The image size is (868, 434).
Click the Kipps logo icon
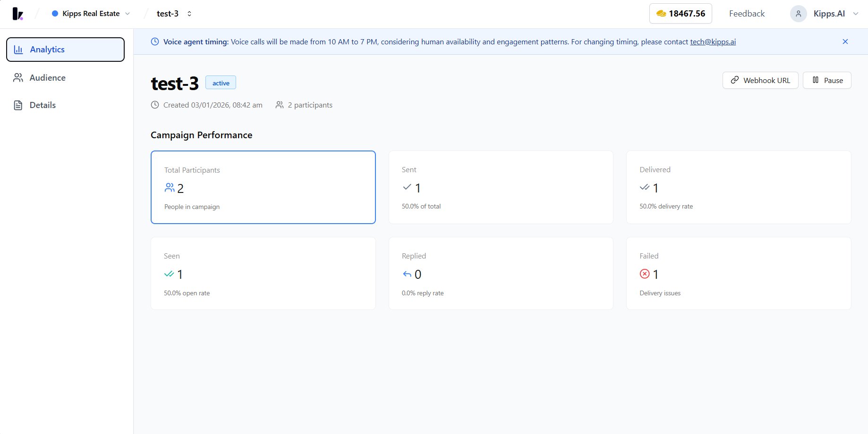(17, 14)
